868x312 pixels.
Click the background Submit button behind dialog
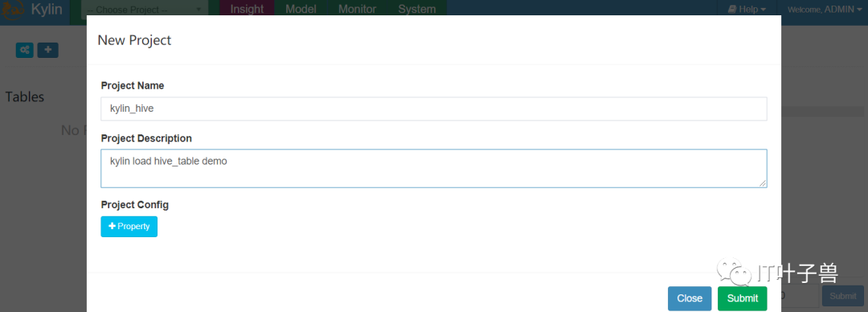tap(843, 296)
